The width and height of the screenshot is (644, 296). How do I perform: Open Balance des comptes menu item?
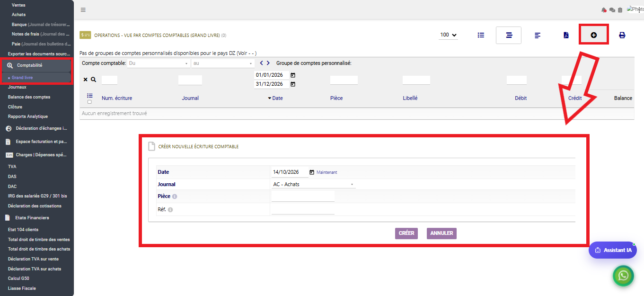29,97
